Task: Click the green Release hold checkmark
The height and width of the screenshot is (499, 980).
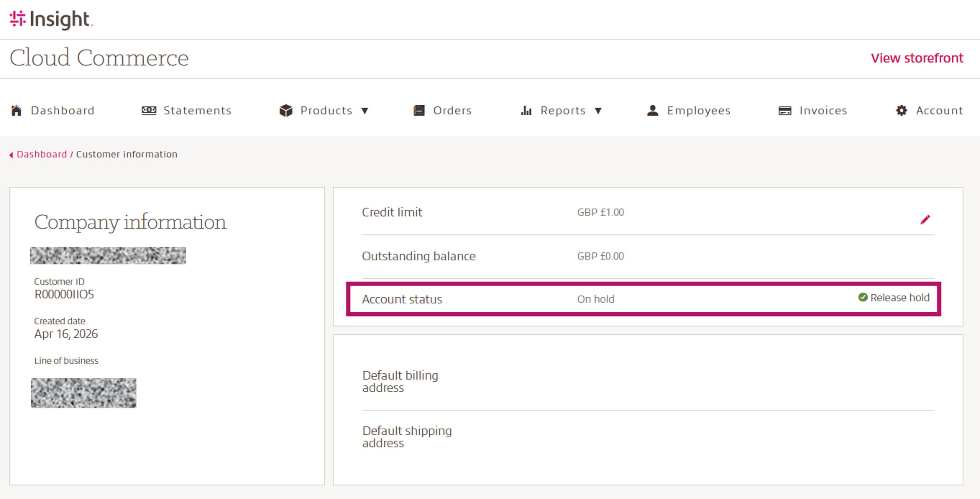Action: 862,297
